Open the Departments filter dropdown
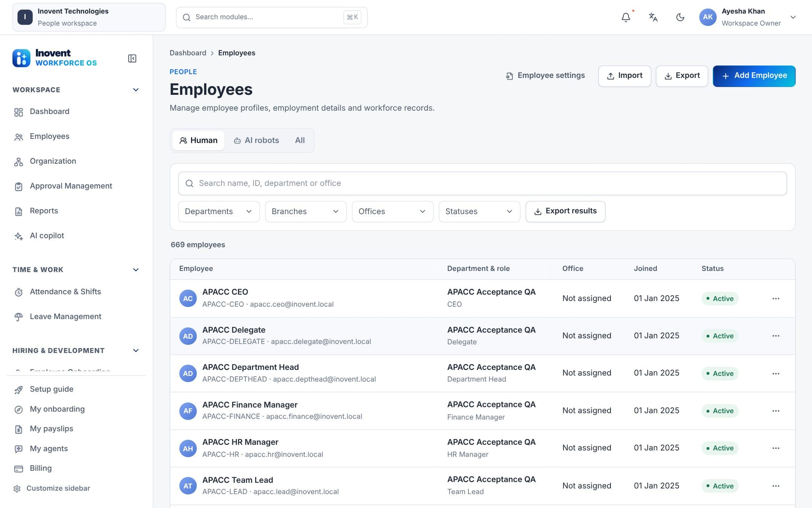 pos(219,211)
